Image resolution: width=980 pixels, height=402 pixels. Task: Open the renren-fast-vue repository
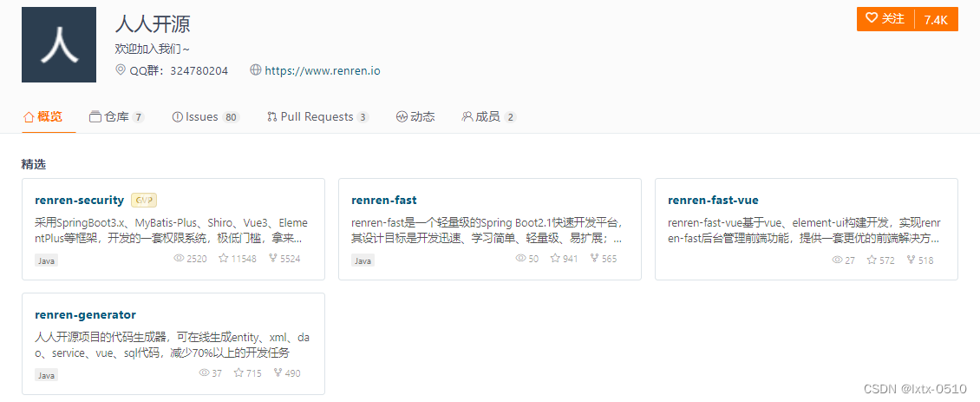pyautogui.click(x=713, y=201)
